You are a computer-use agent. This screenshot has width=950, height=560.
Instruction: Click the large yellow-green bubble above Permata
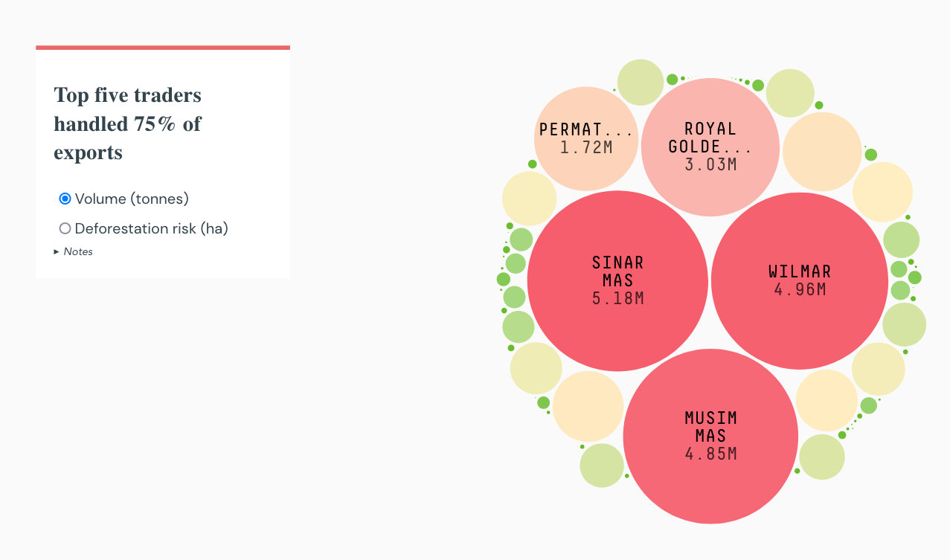pos(640,82)
